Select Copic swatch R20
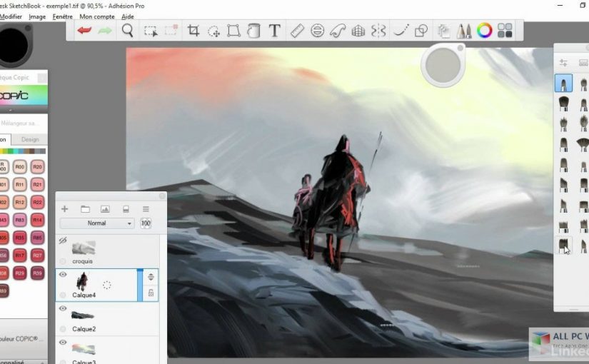This screenshot has width=589, height=364. click(37, 167)
